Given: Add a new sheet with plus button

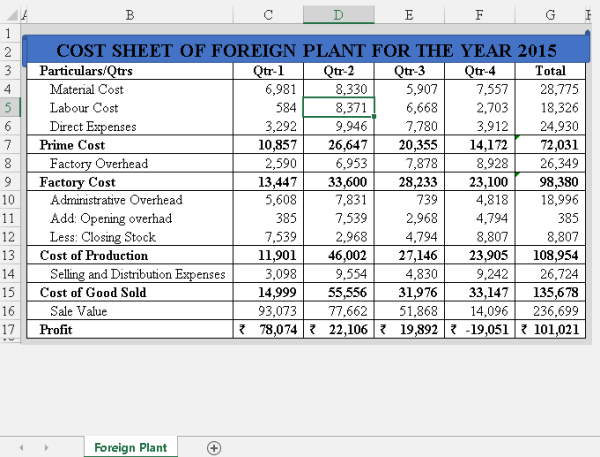Looking at the screenshot, I should pos(213,448).
